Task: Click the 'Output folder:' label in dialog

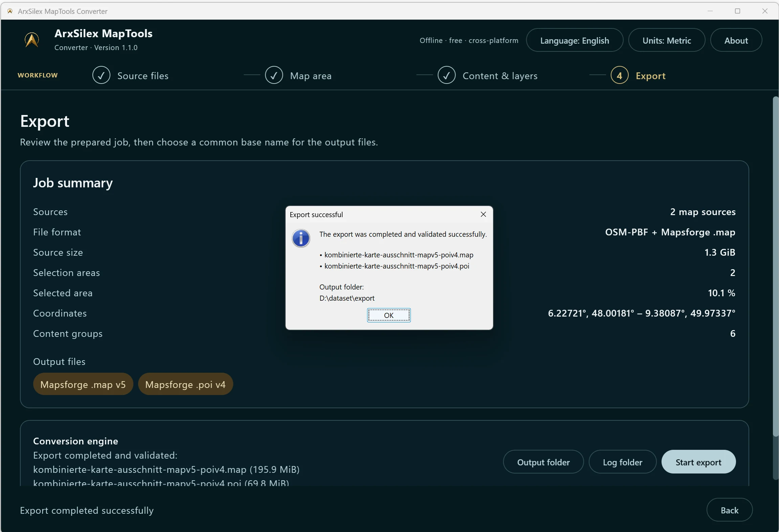Action: point(341,287)
